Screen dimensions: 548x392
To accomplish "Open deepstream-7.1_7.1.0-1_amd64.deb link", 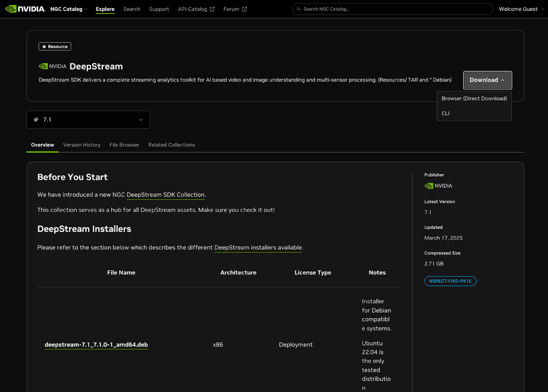I will click(x=96, y=344).
